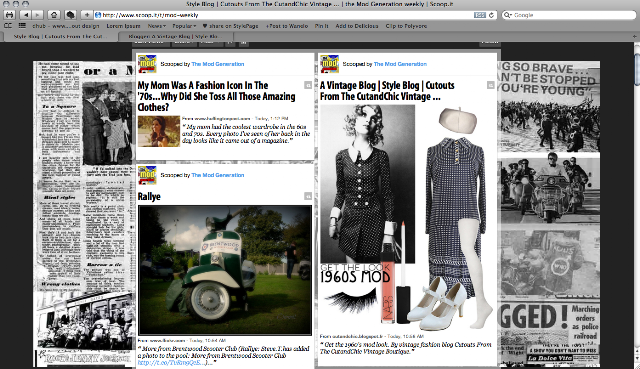This screenshot has height=369, width=640.
Task: Go back using the browser back arrow
Action: tap(26, 15)
